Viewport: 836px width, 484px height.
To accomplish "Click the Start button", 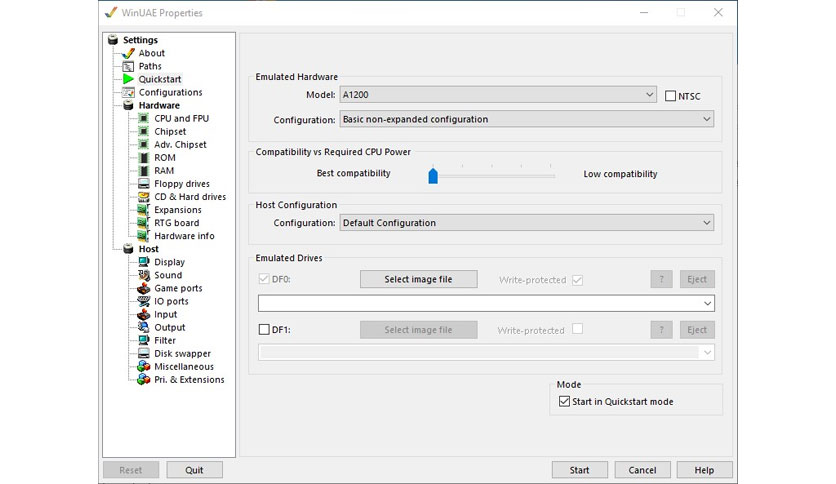I will pyautogui.click(x=579, y=470).
